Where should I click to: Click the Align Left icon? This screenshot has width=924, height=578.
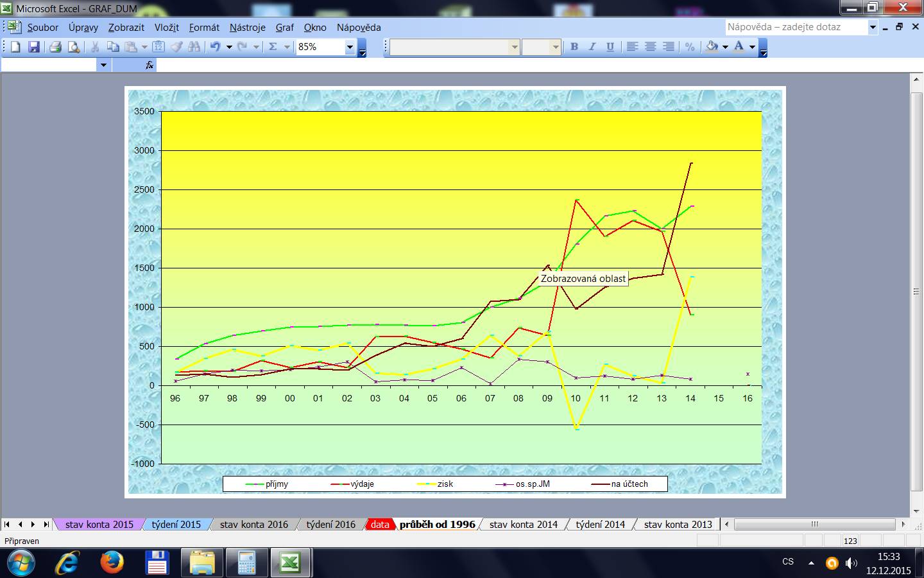tap(632, 47)
